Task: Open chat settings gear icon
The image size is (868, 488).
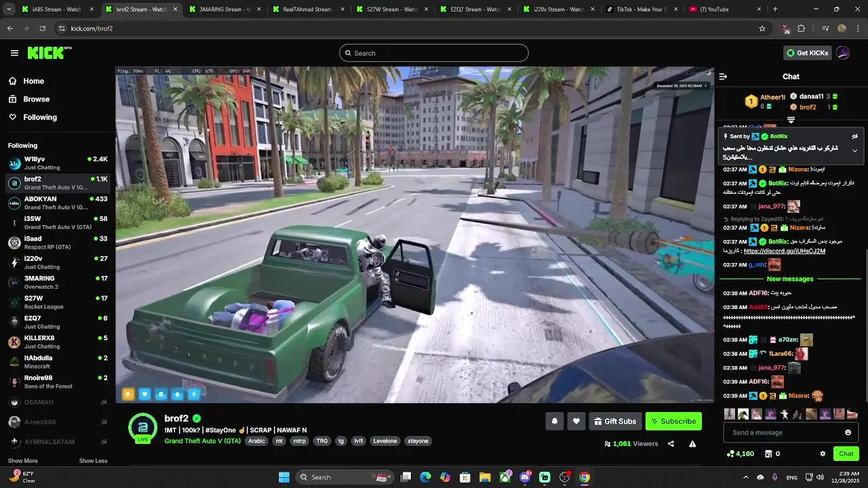Action: coord(823,453)
